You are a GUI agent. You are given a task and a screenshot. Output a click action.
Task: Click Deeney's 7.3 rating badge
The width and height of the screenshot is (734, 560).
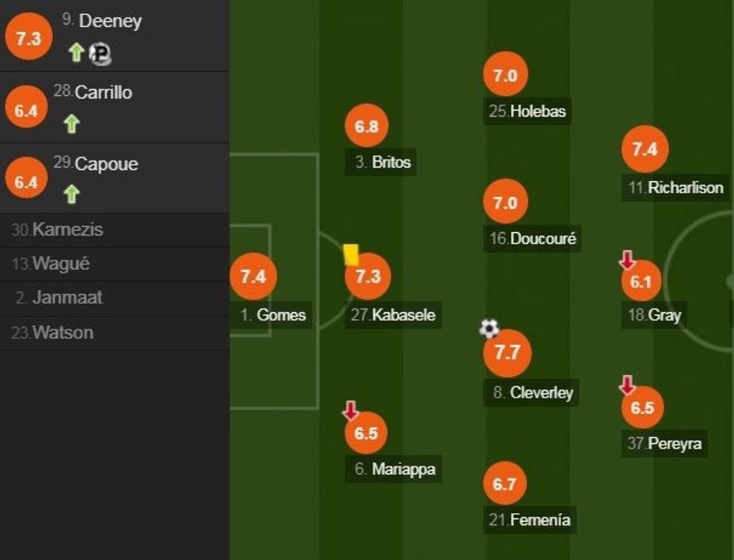pos(28,39)
